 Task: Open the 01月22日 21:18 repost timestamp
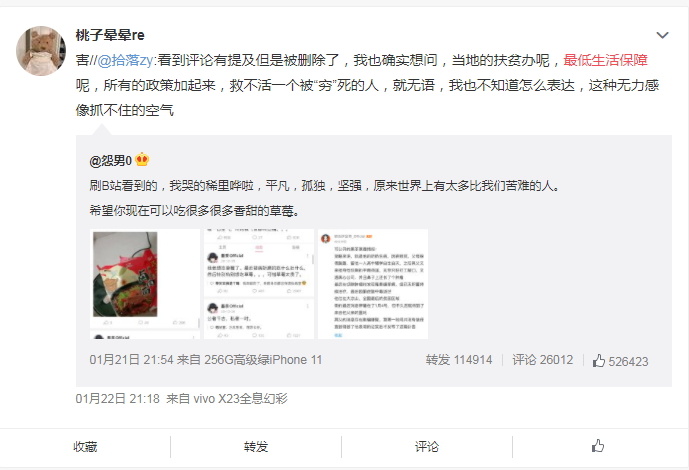point(117,399)
